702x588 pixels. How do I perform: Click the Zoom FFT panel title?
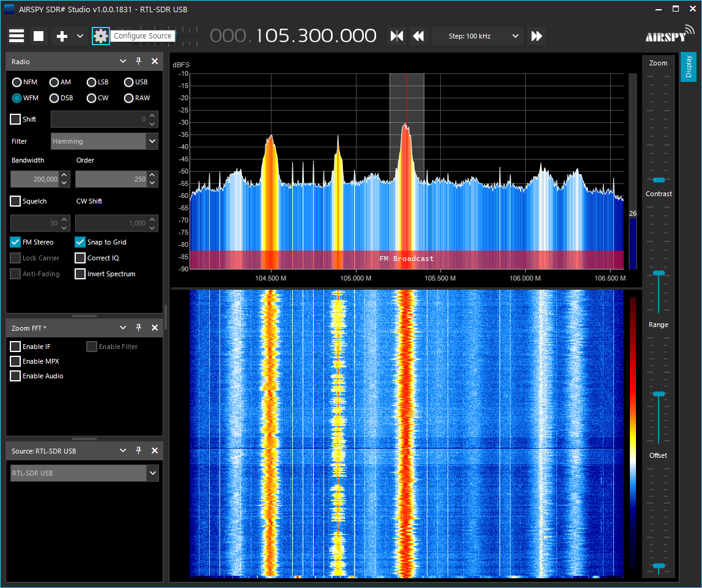(x=29, y=328)
